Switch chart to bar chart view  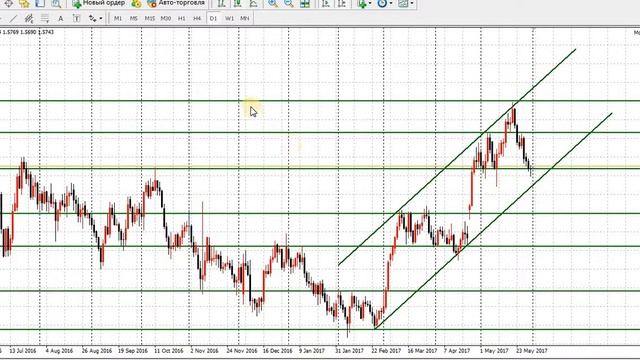point(221,3)
